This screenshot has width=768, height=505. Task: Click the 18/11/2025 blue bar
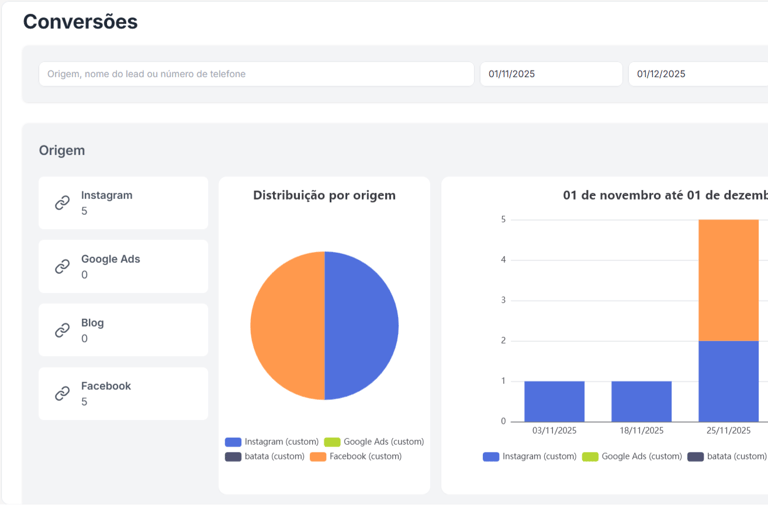click(x=641, y=401)
